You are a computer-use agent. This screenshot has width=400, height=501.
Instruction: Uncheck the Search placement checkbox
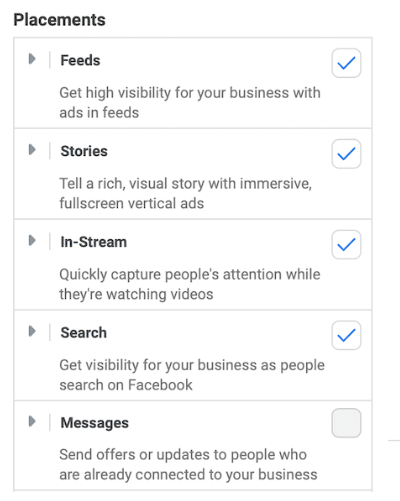[x=346, y=335]
